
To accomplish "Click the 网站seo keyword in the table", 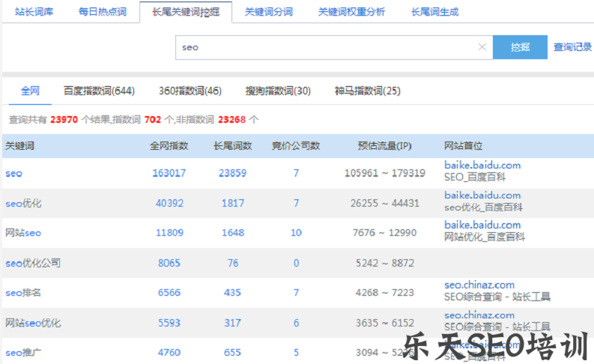I will 23,233.
